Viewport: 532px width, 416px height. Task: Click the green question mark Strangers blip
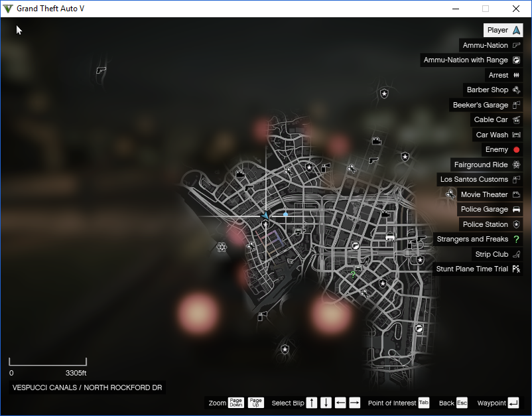point(353,275)
